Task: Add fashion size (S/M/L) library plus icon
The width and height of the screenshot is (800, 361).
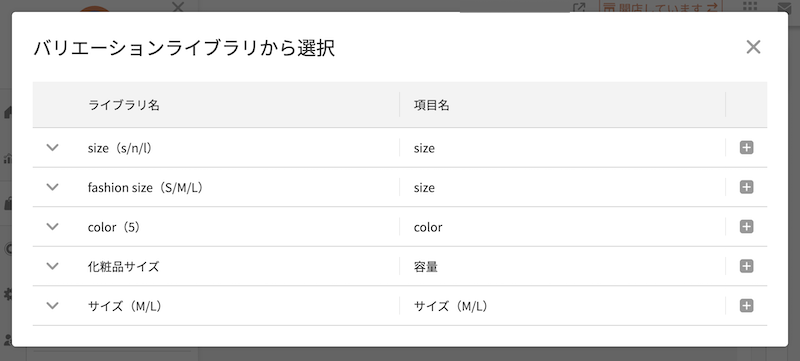Action: click(x=746, y=187)
